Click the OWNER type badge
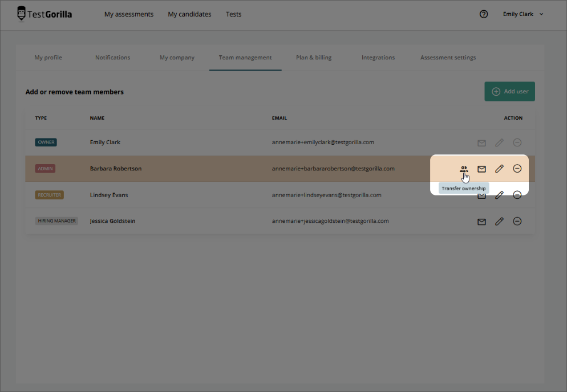This screenshot has width=567, height=392. (x=46, y=142)
